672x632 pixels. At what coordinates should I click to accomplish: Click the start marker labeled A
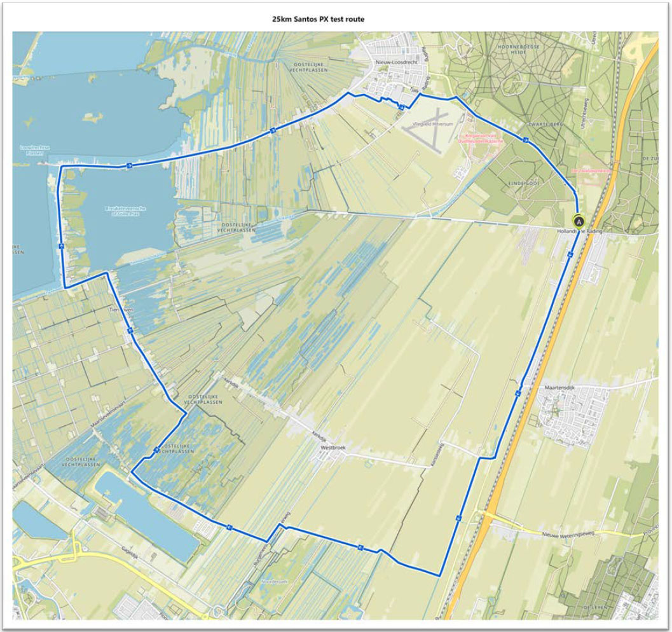pos(579,222)
